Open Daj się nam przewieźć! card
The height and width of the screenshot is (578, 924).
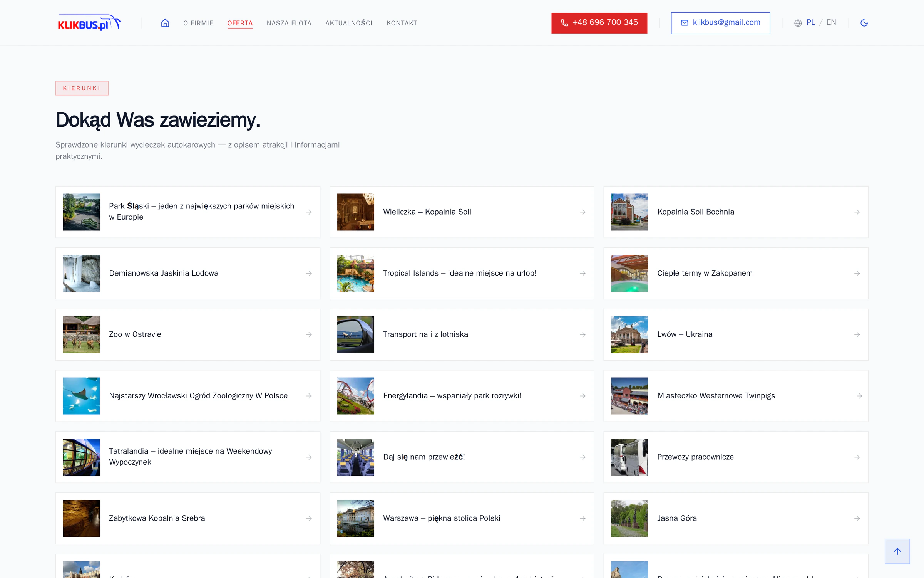(462, 457)
